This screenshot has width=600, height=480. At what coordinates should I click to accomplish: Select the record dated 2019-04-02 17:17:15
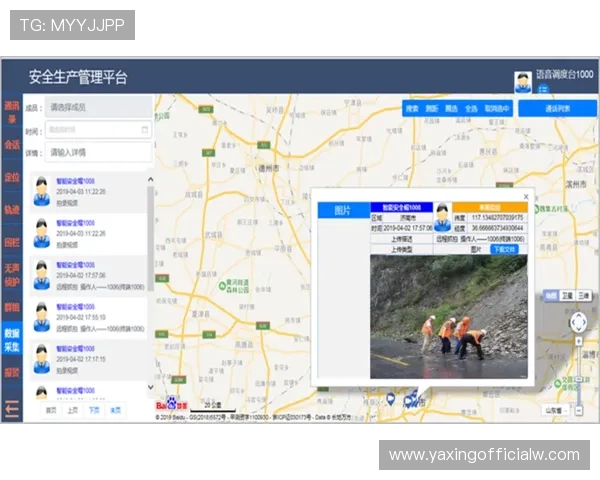coord(89,359)
